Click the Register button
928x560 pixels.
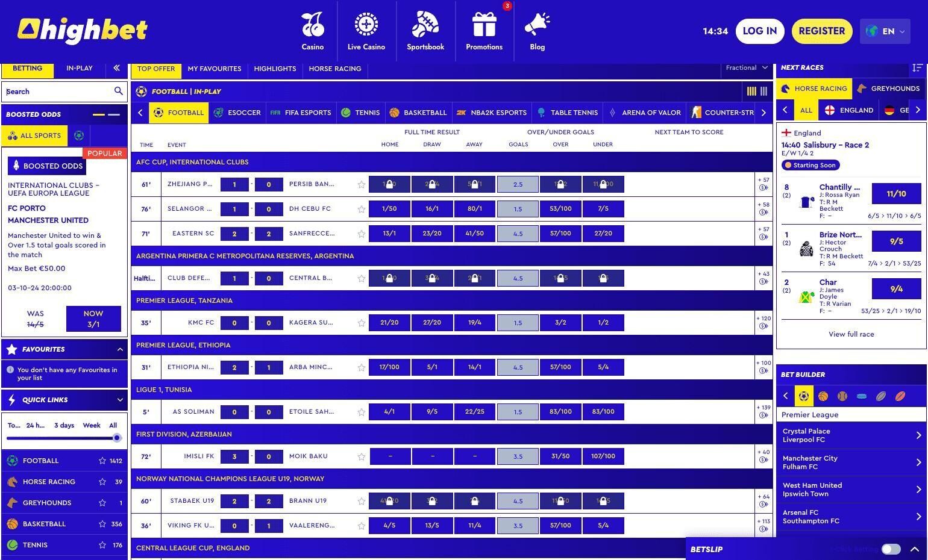tap(821, 31)
